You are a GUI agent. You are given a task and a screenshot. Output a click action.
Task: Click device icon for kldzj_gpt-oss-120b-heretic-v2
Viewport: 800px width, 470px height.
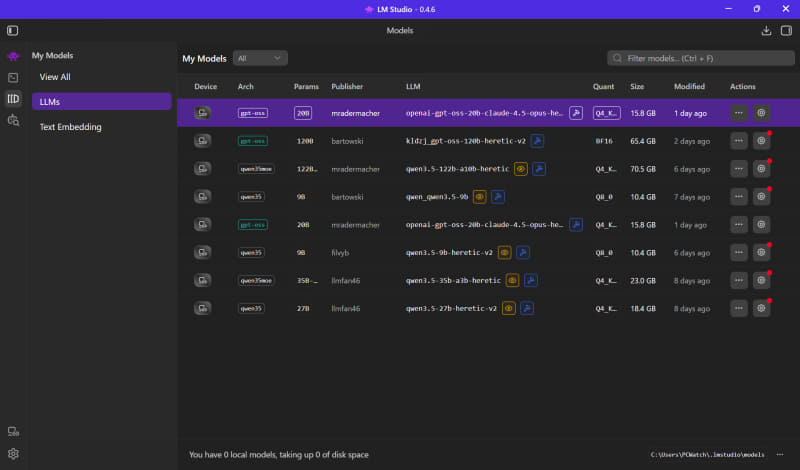pos(203,141)
